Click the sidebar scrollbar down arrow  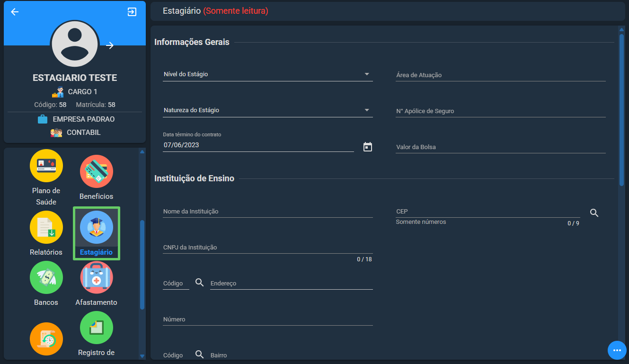coord(142,356)
